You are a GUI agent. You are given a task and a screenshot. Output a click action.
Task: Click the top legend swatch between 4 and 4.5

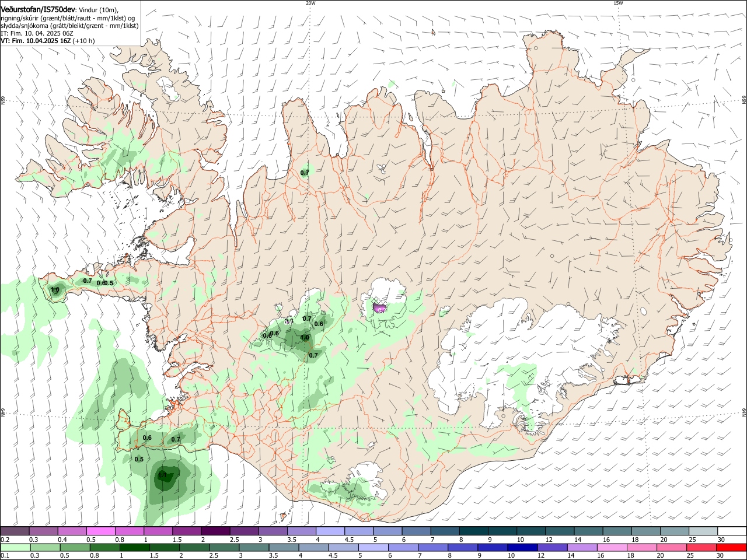329,531
